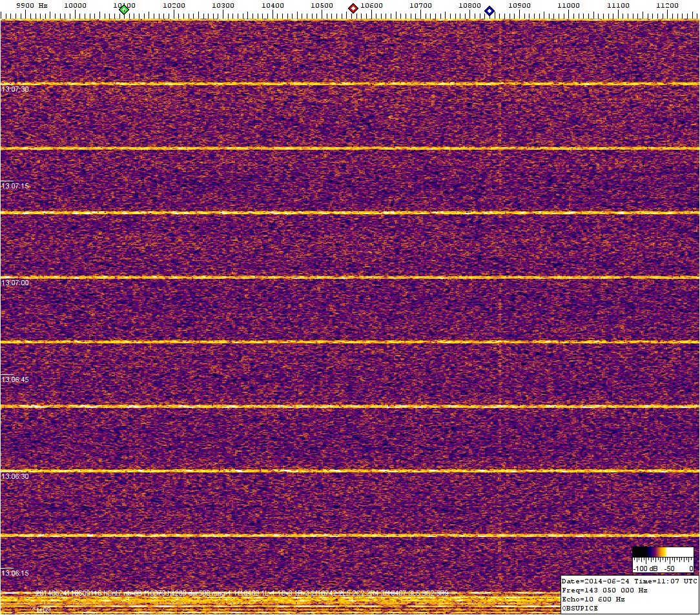Viewport: 700px width, 615px height.
Task: Select the red diamond marker on frequency ruler
Action: 353,8
